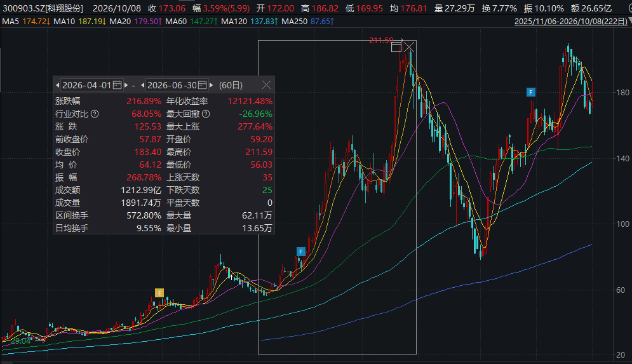Step start date back one day

[57, 85]
